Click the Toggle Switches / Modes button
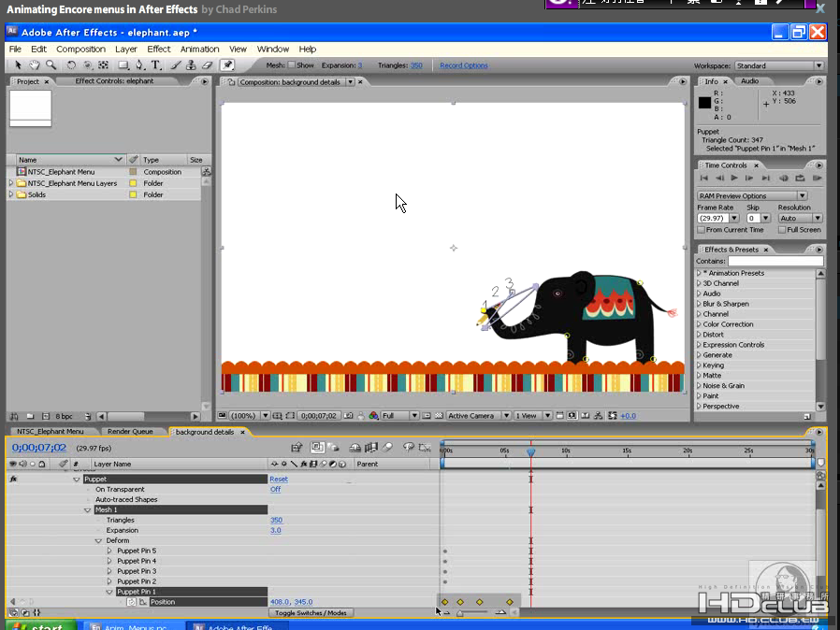 tap(311, 613)
